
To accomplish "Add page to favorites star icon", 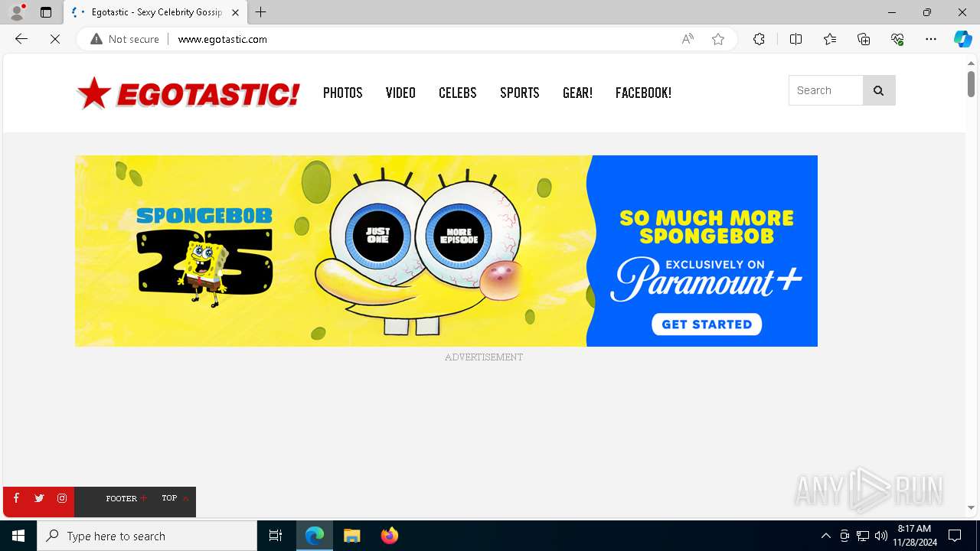I will click(x=718, y=39).
